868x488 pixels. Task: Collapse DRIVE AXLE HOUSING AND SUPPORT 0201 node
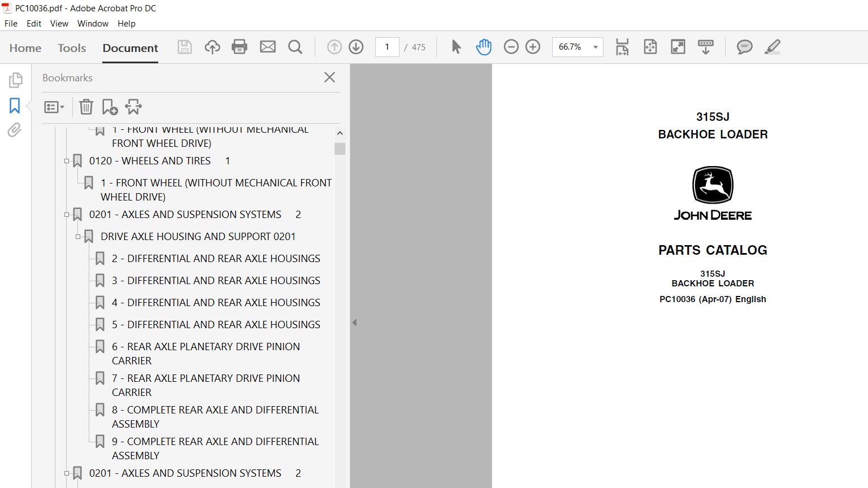78,237
